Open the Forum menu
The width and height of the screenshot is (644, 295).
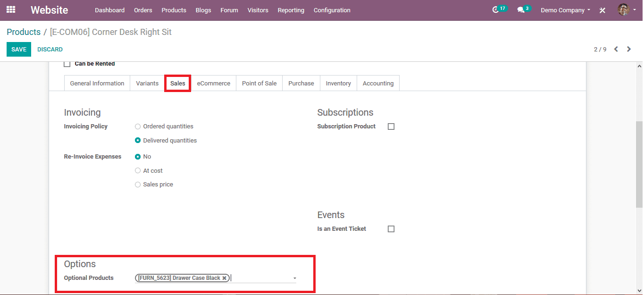(x=229, y=10)
